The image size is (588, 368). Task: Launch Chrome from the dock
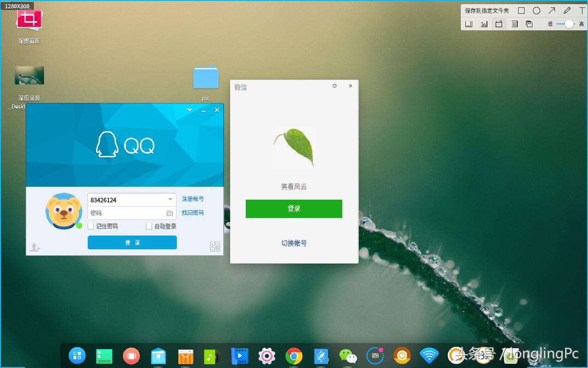pyautogui.click(x=294, y=356)
